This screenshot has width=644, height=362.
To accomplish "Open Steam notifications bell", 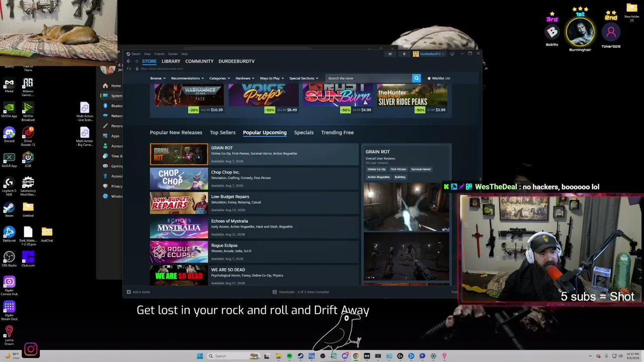I will tap(404, 54).
